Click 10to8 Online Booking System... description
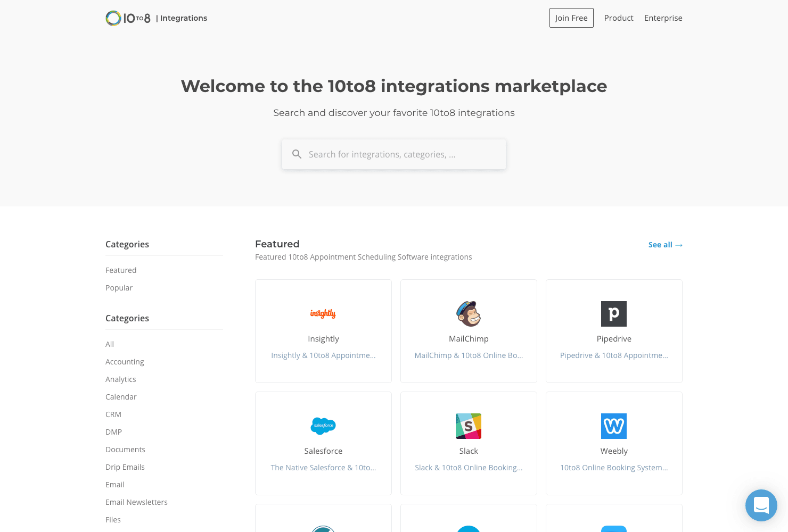 (x=614, y=468)
